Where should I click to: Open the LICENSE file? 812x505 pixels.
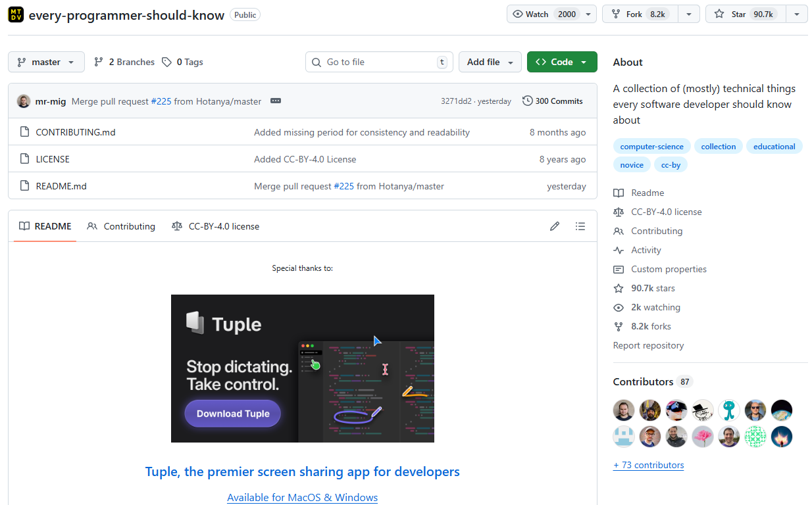[53, 159]
